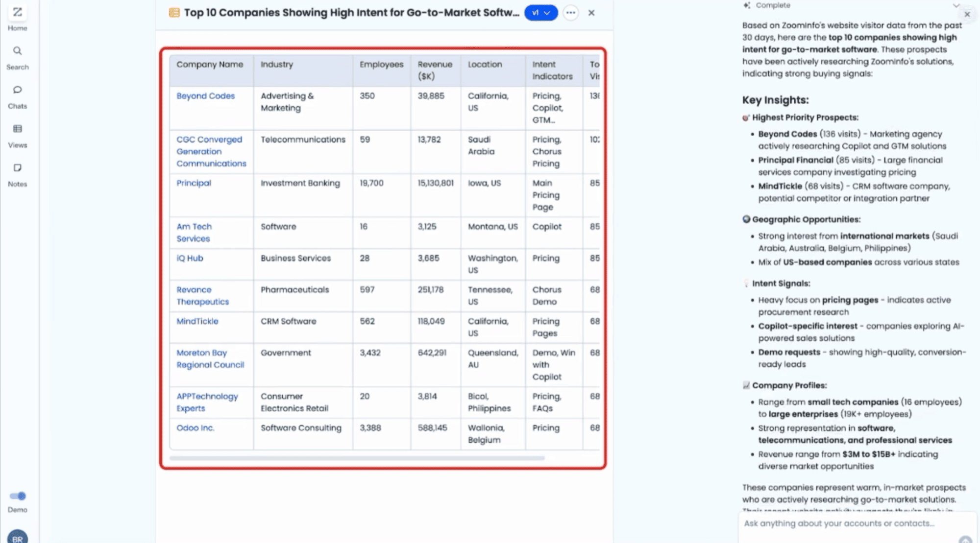Click the horizontal table scrollbar
Screen dimensions: 980x543
point(357,458)
